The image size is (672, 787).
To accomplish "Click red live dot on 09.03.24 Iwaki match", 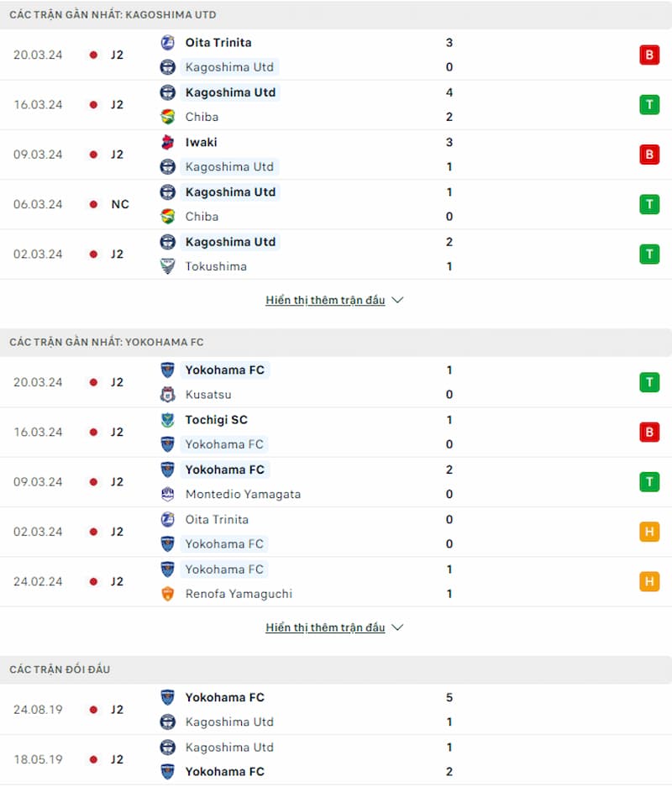I will point(93,155).
